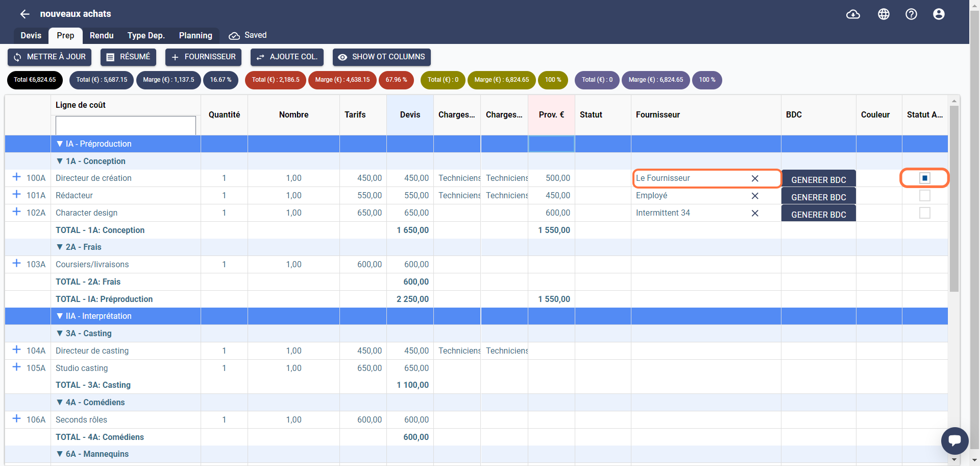Collapse the 4A - Comédiens group
980x466 pixels.
[x=60, y=402]
